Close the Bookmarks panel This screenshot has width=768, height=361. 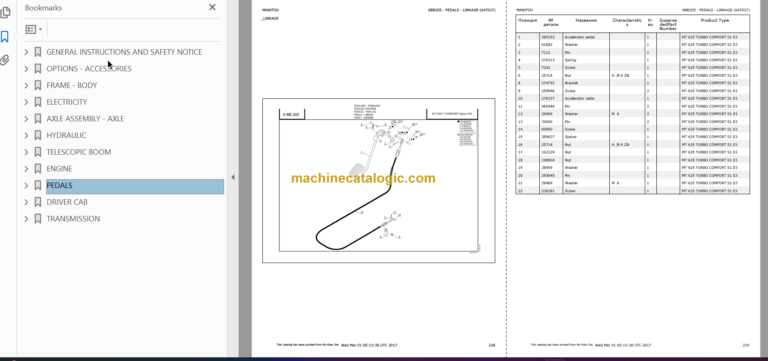tap(212, 7)
